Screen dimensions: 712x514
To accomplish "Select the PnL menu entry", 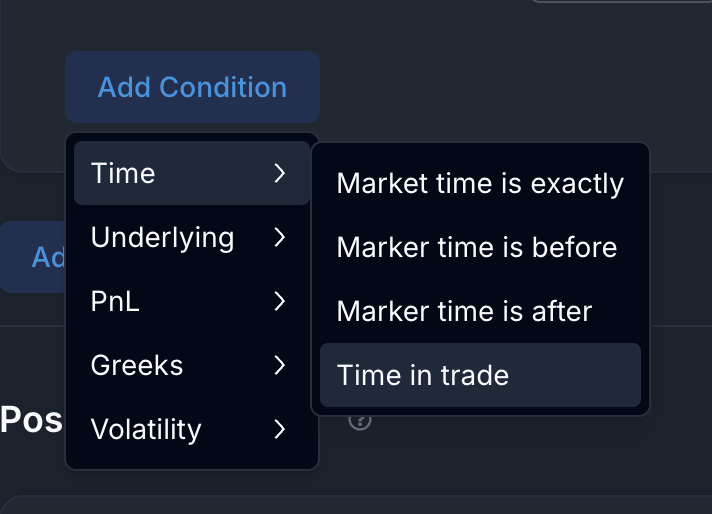I will point(115,302).
